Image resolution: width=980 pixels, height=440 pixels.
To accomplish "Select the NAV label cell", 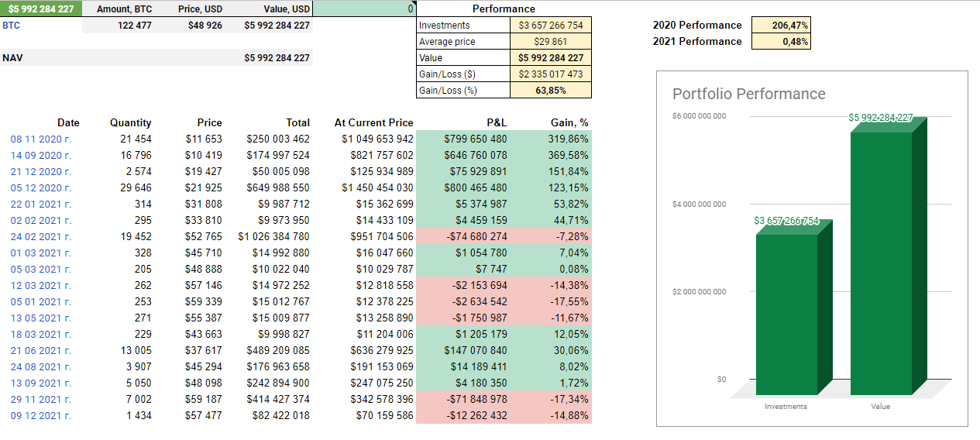I will (13, 58).
